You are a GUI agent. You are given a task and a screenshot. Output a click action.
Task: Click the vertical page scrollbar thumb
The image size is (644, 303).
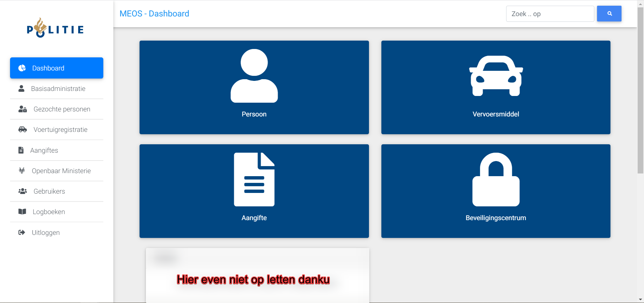coord(640,91)
